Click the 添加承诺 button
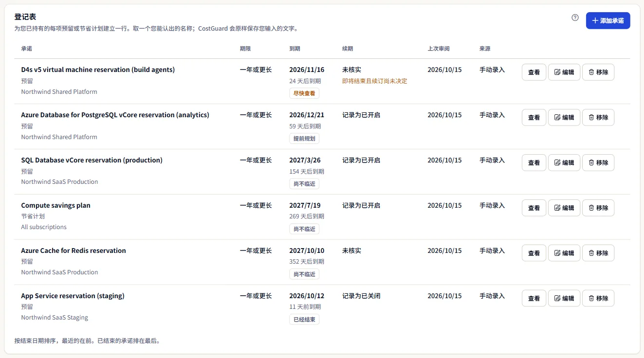Image resolution: width=644 pixels, height=358 pixels. pyautogui.click(x=608, y=20)
